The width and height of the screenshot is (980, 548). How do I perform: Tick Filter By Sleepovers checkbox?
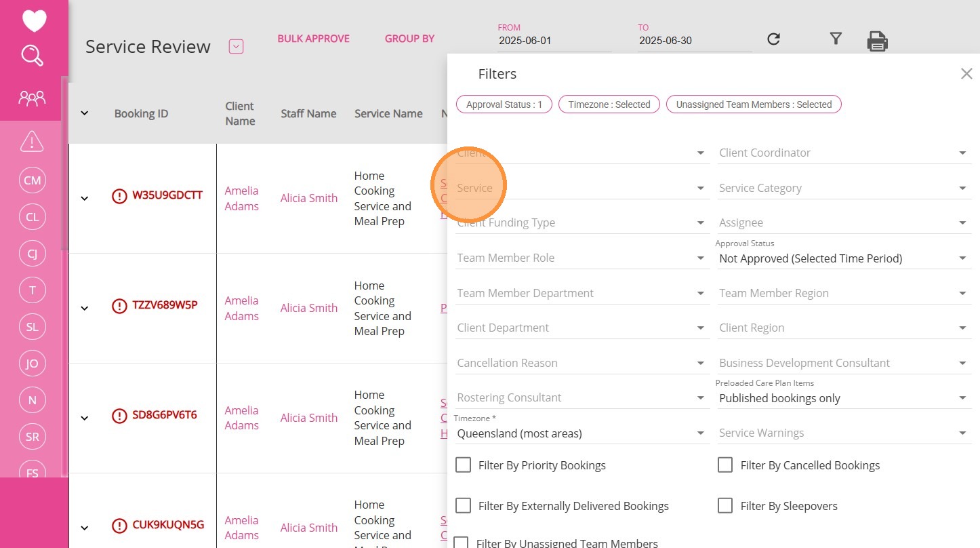[x=725, y=506]
